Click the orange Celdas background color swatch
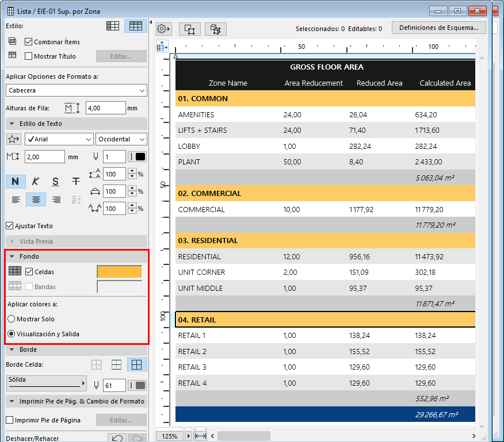 click(119, 272)
